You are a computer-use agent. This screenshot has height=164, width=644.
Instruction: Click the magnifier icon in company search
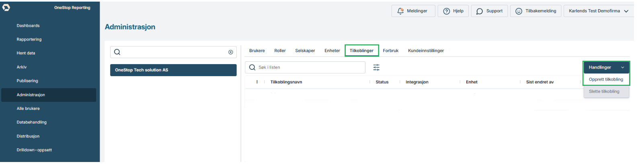click(x=117, y=52)
